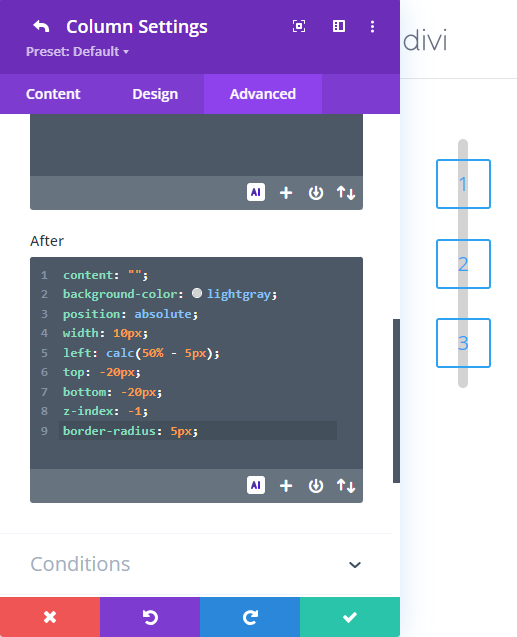
Task: Click the lightgray color swatch in code
Action: (197, 293)
